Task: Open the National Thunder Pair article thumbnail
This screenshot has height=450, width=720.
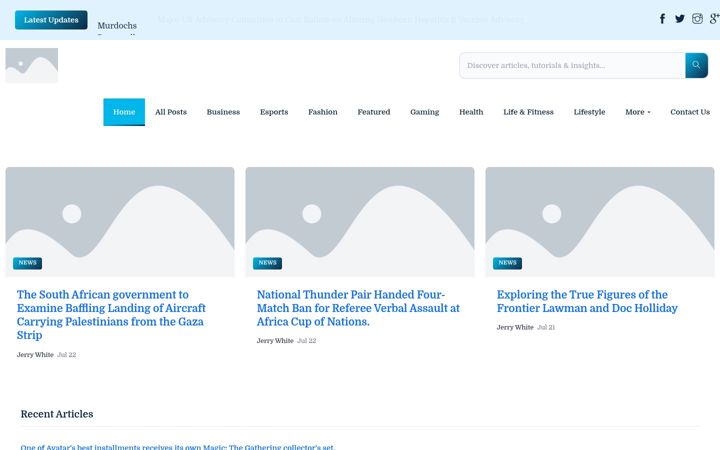Action: pyautogui.click(x=360, y=222)
